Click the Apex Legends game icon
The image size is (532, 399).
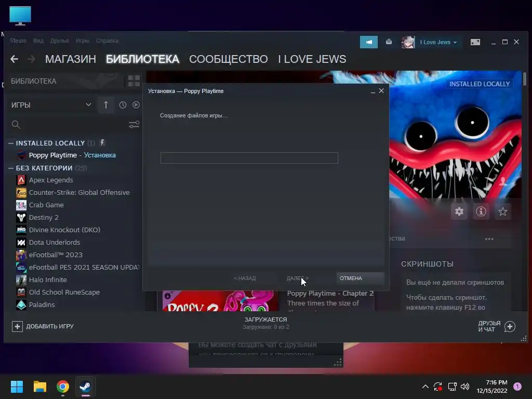pyautogui.click(x=21, y=180)
